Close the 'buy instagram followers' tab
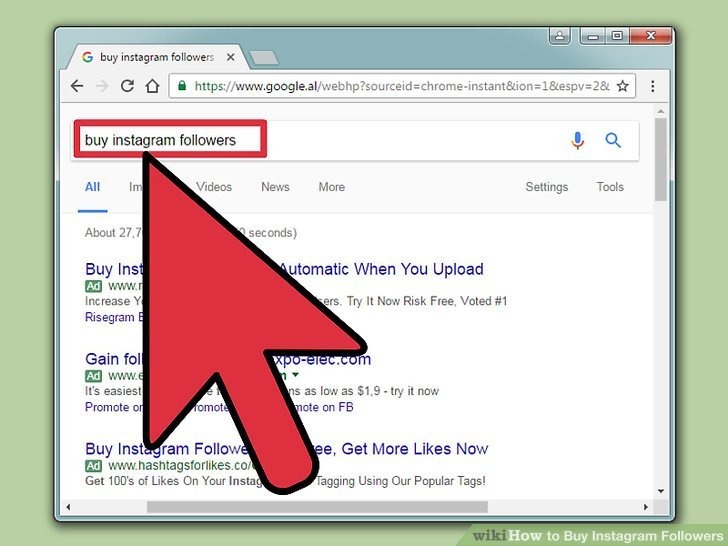Screen dimensions: 728x546 click(x=230, y=57)
